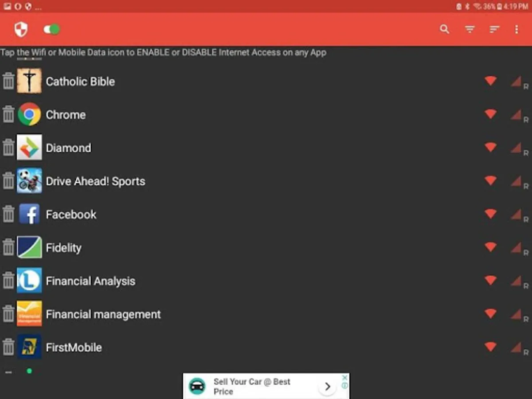
Task: Select the Diamond name text
Action: click(x=68, y=148)
